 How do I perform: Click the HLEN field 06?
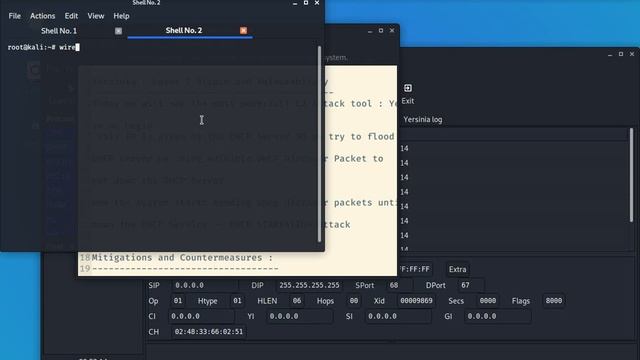click(297, 301)
